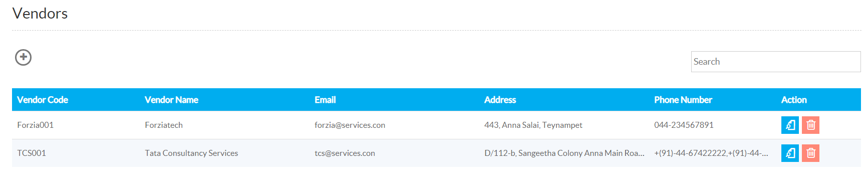Screen dimensions: 868x187
Task: Click the Phone Number column header
Action: pyautogui.click(x=683, y=100)
